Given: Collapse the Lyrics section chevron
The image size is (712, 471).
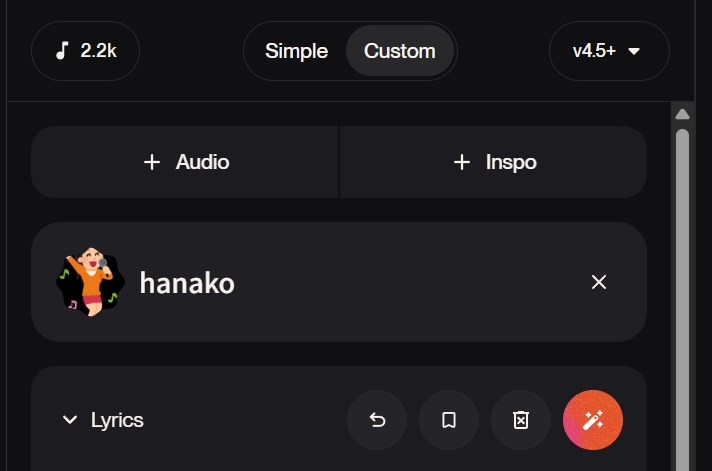Looking at the screenshot, I should (70, 420).
